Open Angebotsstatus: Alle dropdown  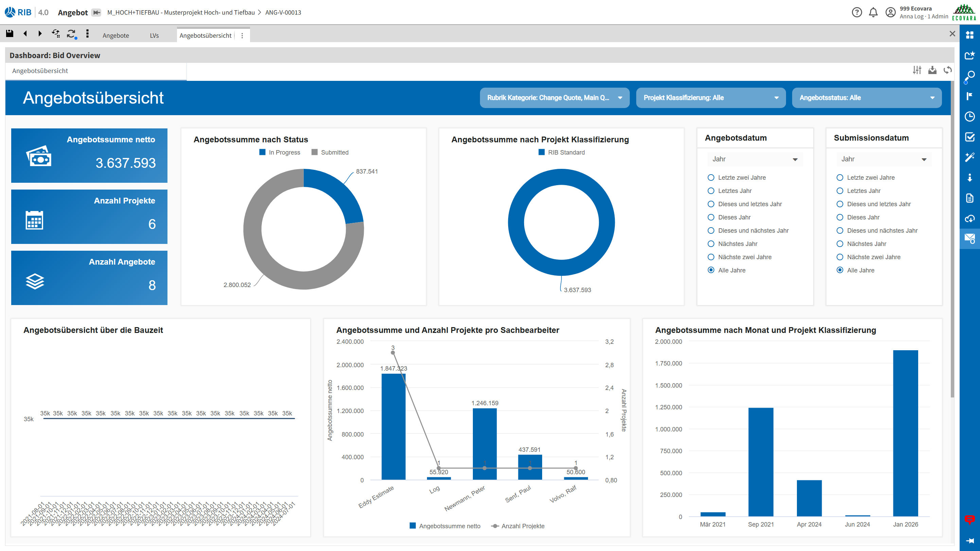[866, 98]
